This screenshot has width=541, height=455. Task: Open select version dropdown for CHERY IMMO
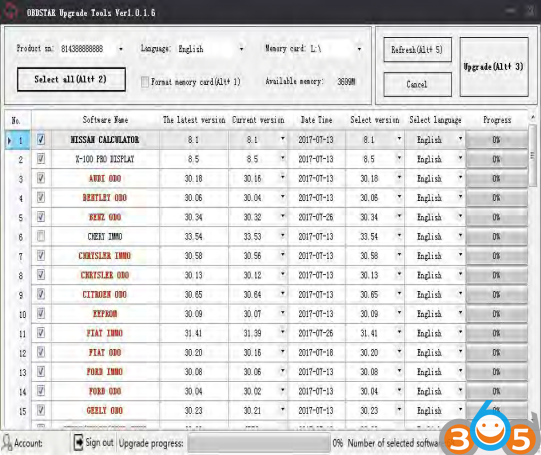coord(399,235)
